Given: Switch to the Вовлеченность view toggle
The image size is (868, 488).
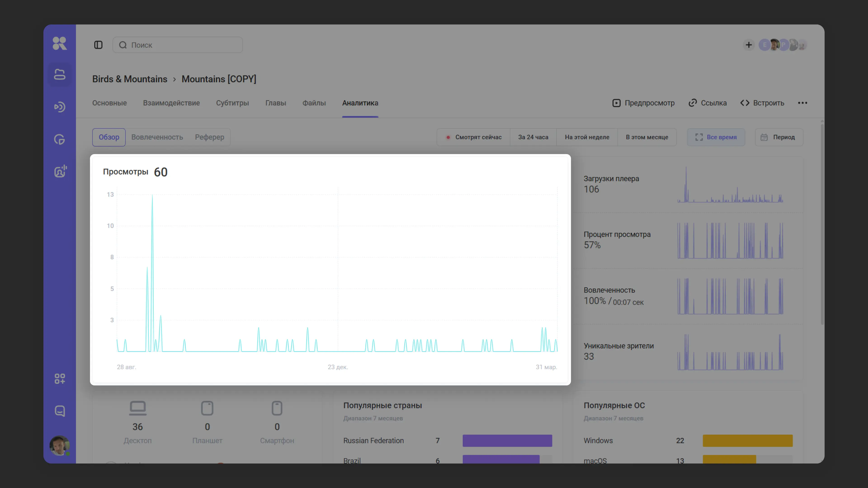Looking at the screenshot, I should (x=157, y=137).
